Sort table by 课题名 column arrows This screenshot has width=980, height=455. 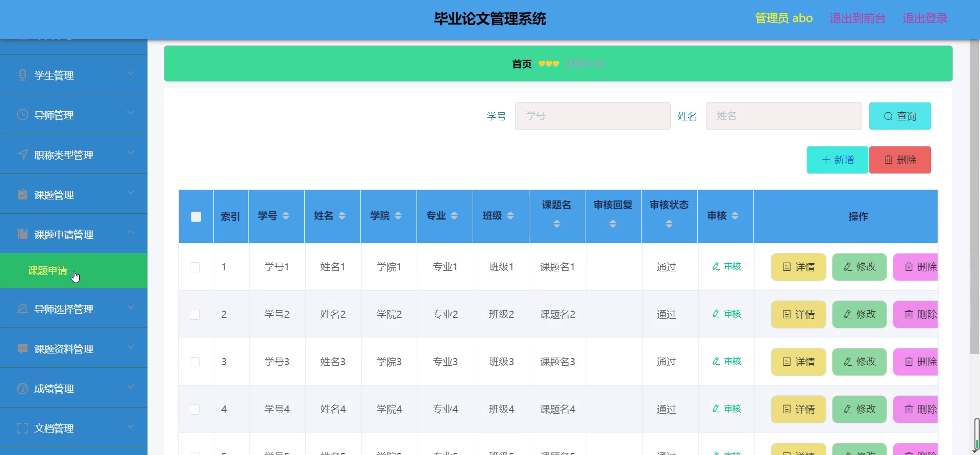coord(557,224)
